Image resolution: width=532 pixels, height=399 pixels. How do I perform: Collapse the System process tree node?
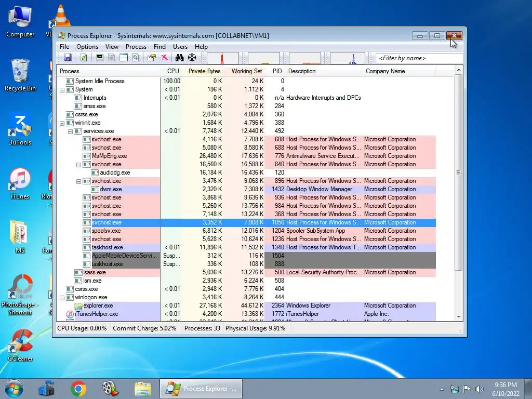click(x=62, y=90)
